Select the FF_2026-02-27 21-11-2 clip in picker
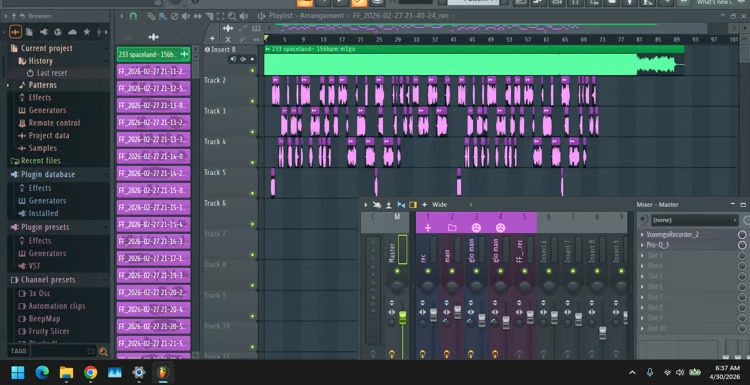This screenshot has height=385, width=750. 154,71
